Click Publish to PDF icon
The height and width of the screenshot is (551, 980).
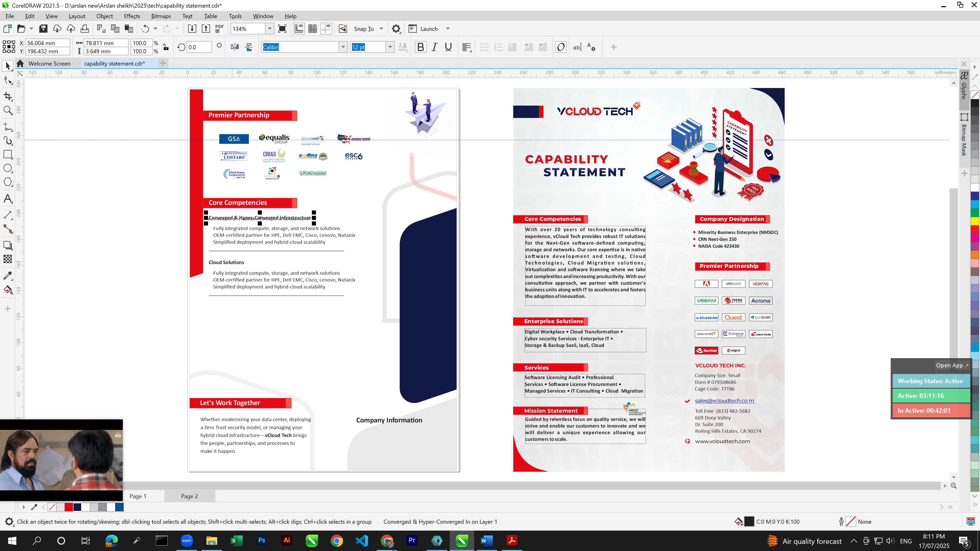219,29
